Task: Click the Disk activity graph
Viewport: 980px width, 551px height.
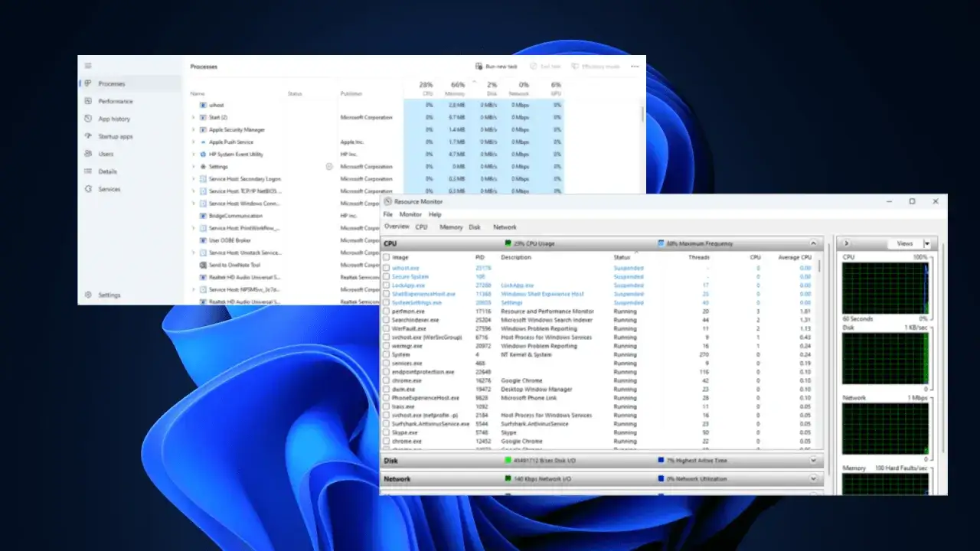Action: 886,359
